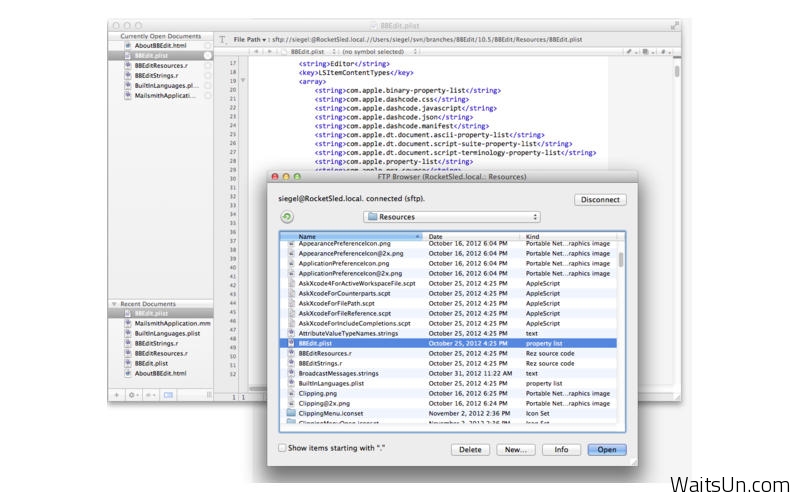Select BBEditResources.r in open documents

coord(160,65)
